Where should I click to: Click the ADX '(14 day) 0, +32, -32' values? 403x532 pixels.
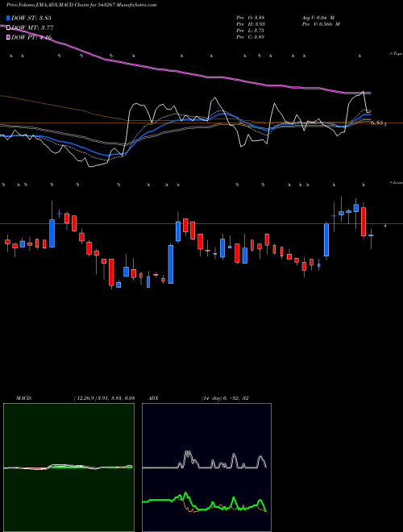coord(225,398)
